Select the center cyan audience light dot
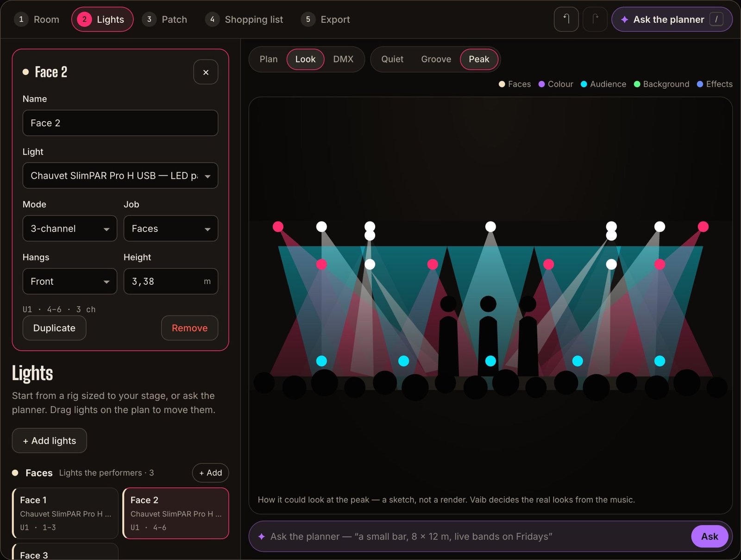This screenshot has height=560, width=741. 490,361
